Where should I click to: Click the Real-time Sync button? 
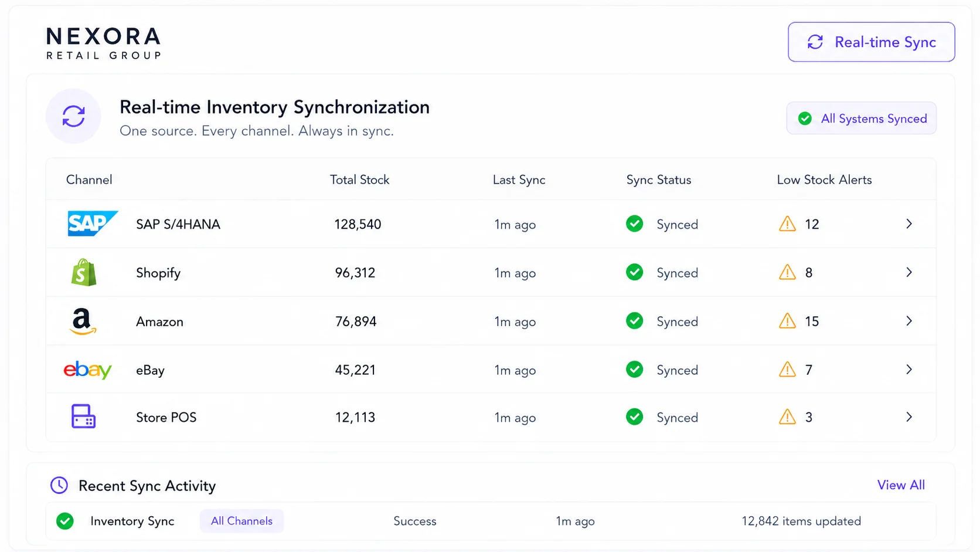[872, 42]
